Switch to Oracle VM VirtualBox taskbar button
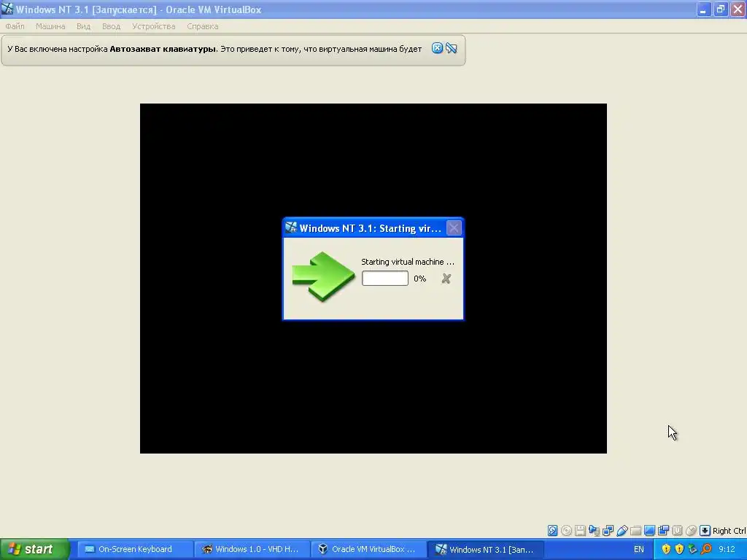Image resolution: width=747 pixels, height=560 pixels. click(x=368, y=549)
